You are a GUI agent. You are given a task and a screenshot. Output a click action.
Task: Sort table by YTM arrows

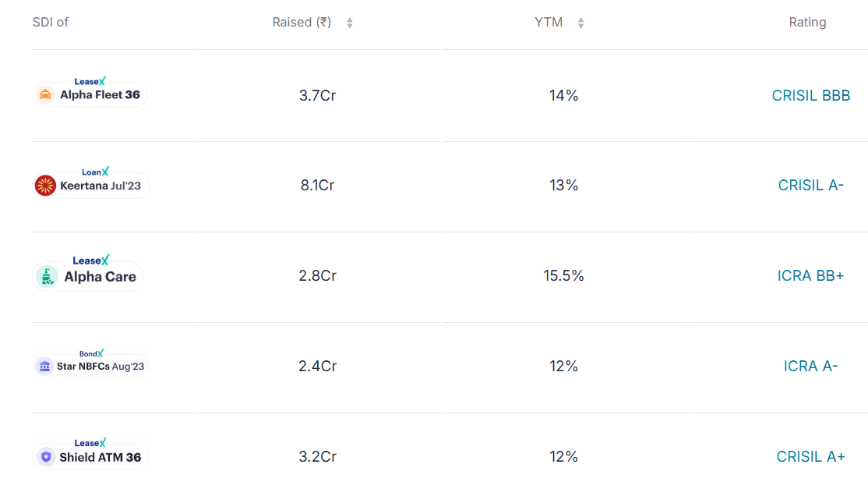[580, 23]
